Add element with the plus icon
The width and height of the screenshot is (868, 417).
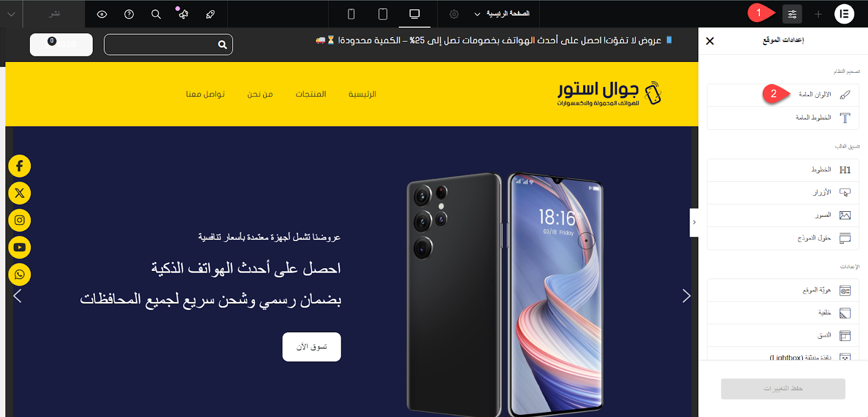pos(818,14)
